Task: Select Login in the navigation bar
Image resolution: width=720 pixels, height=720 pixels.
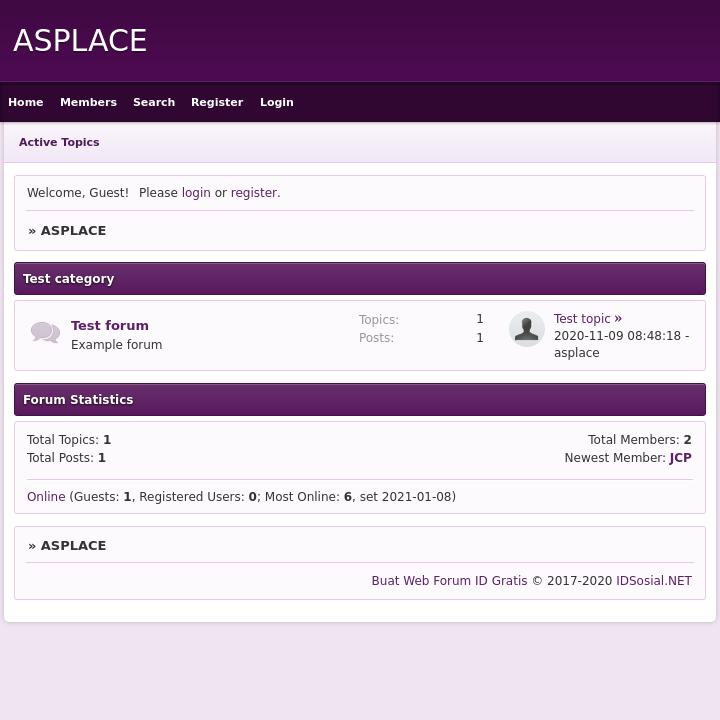Action: (x=277, y=102)
